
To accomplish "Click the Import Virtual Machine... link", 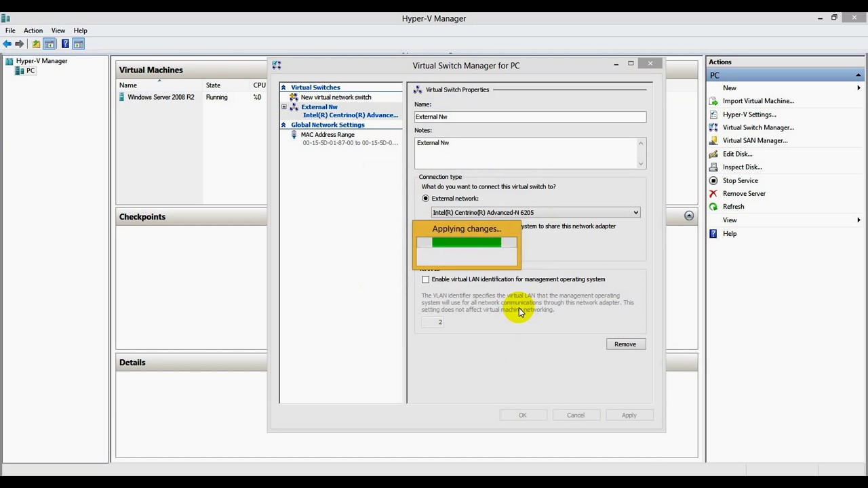I will (x=758, y=101).
